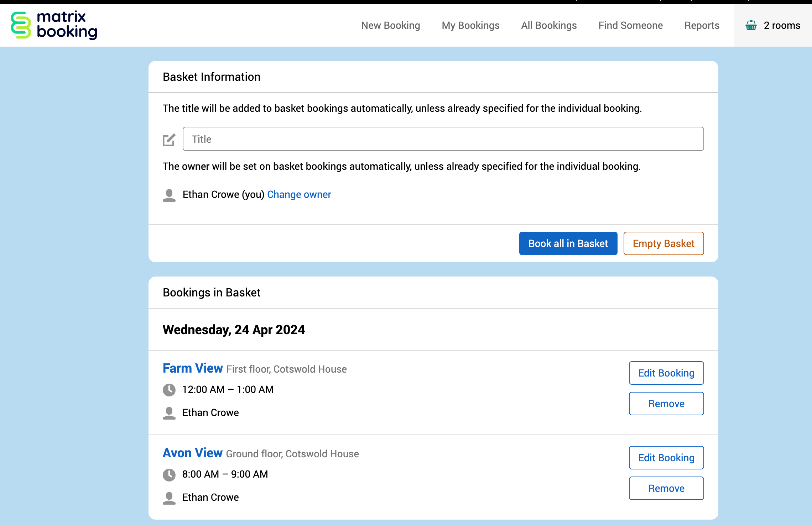Open the All Bookings page

point(549,25)
